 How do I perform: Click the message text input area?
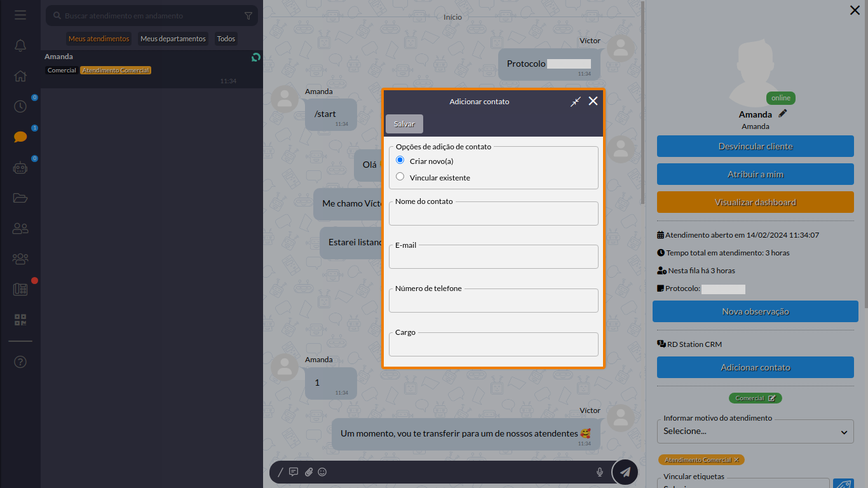462,472
